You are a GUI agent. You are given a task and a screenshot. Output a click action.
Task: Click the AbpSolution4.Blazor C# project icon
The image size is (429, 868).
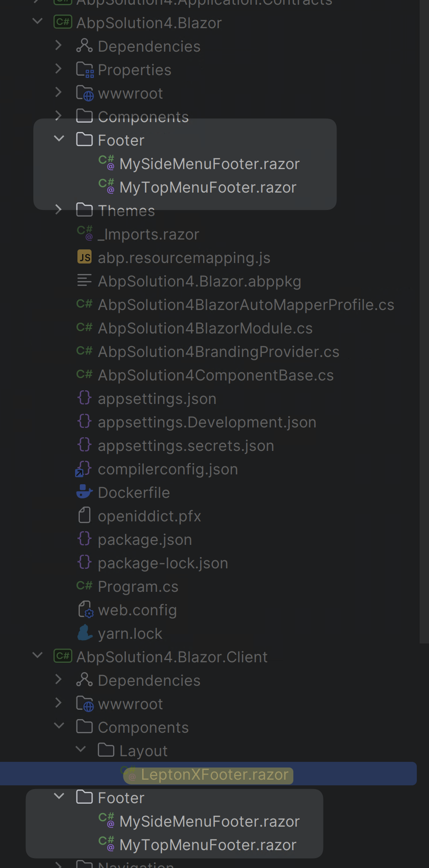point(63,22)
